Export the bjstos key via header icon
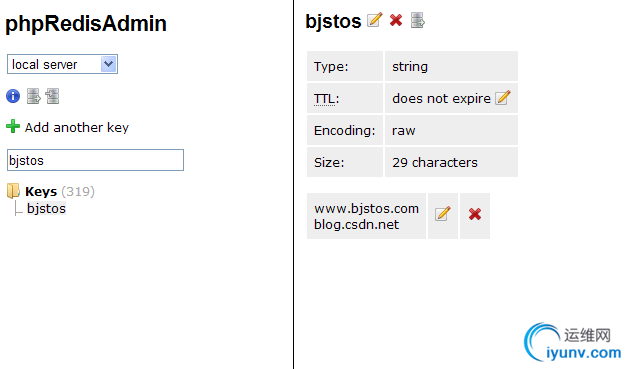The height and width of the screenshot is (369, 627). 417,20
